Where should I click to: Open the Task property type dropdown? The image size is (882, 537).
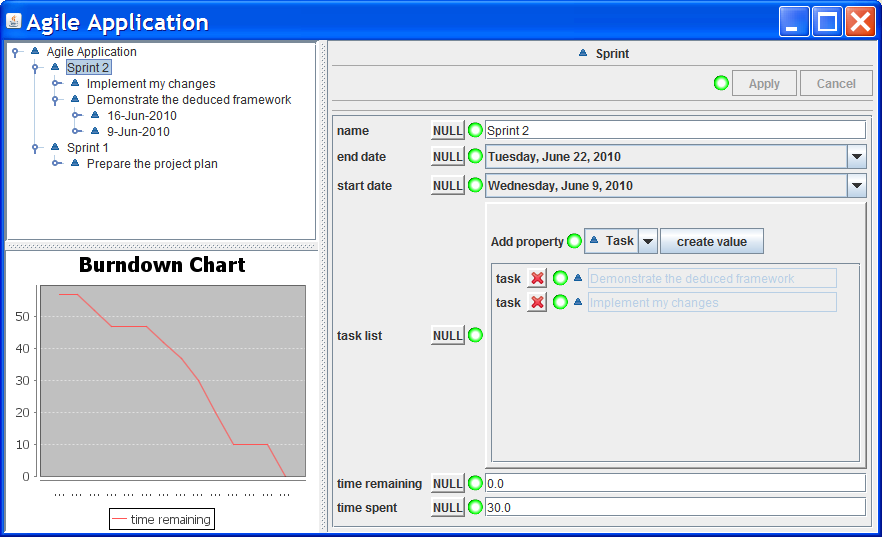coord(648,241)
